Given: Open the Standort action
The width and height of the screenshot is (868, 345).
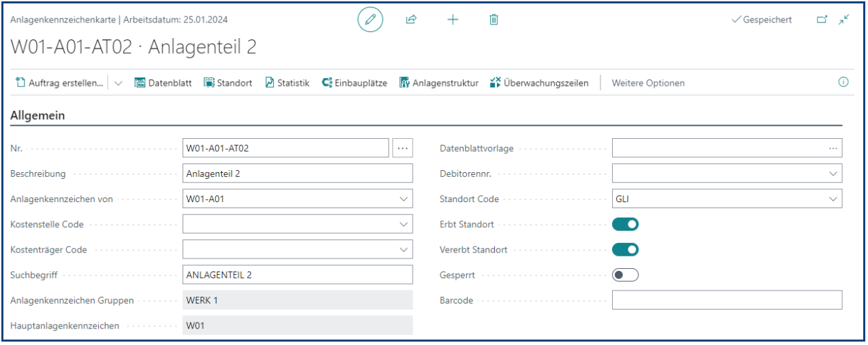Looking at the screenshot, I should coord(228,83).
